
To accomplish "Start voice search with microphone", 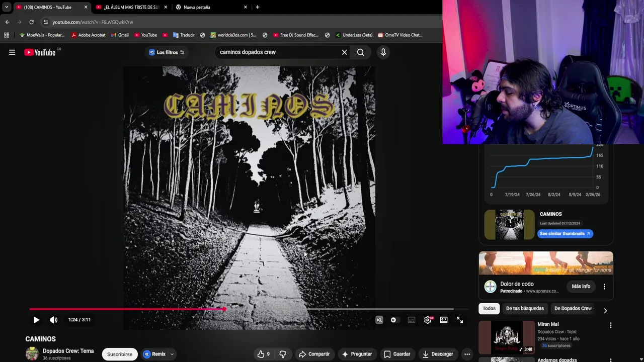I will point(383,52).
